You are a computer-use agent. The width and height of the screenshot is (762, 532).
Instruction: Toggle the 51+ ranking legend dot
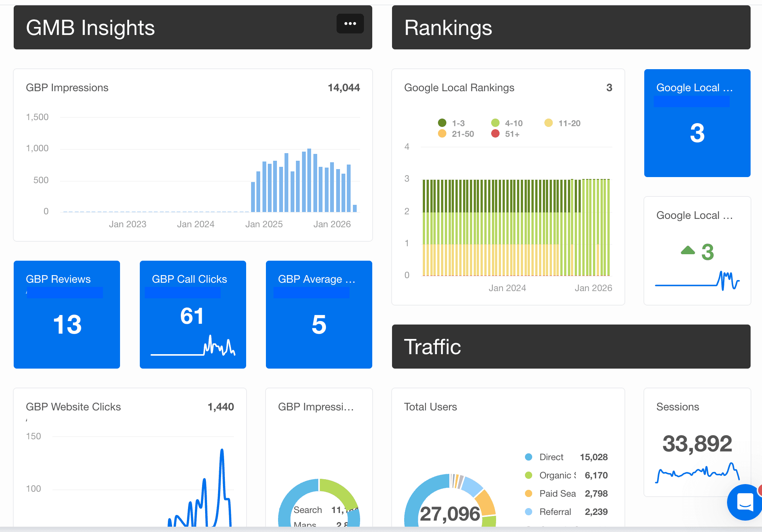point(495,133)
